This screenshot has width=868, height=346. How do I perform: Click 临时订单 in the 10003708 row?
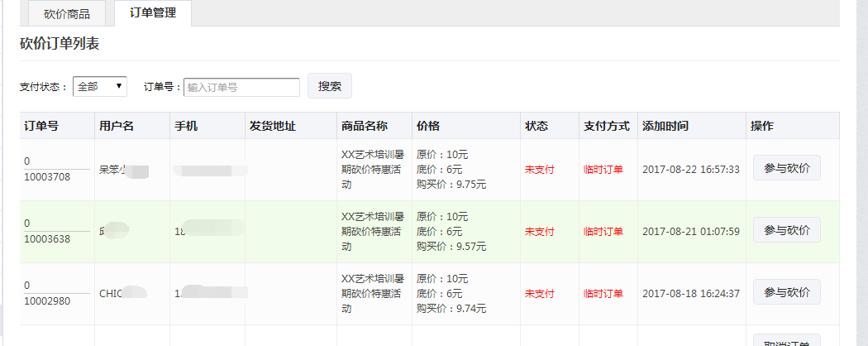tap(603, 170)
